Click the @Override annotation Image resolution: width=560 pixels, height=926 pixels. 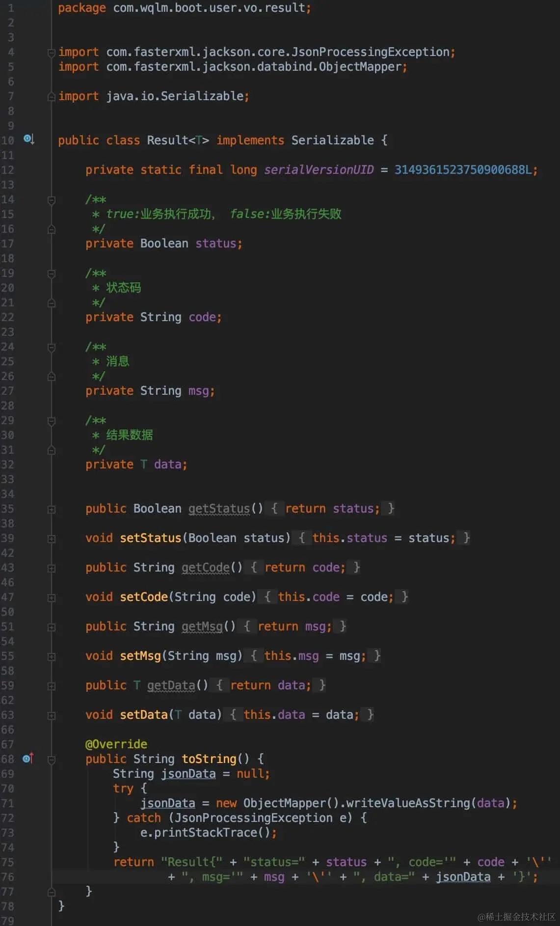click(x=116, y=744)
